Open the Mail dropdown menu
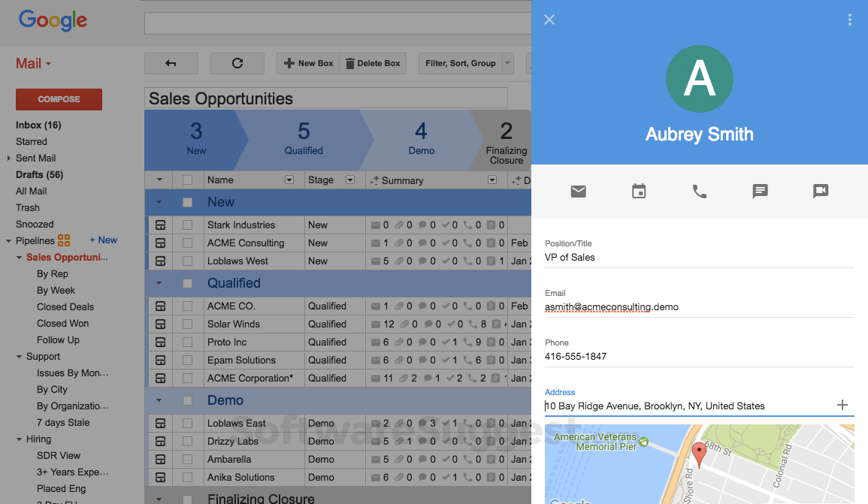868x504 pixels. click(x=34, y=64)
